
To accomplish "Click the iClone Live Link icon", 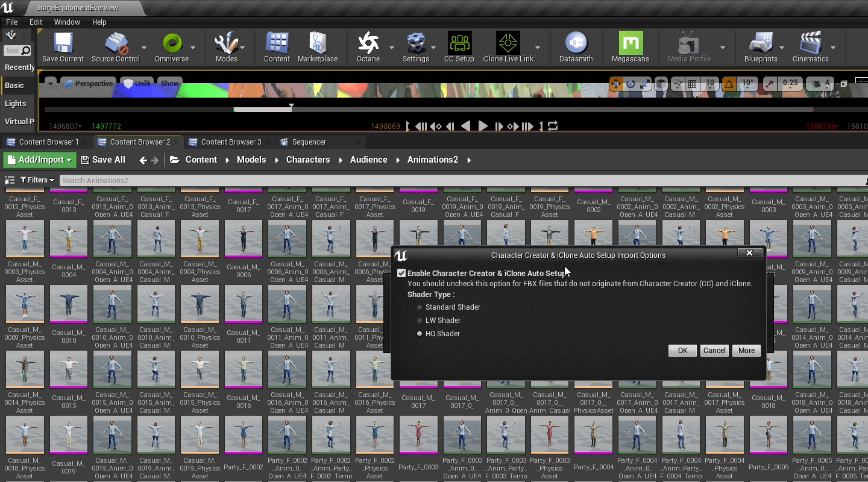I will point(508,47).
